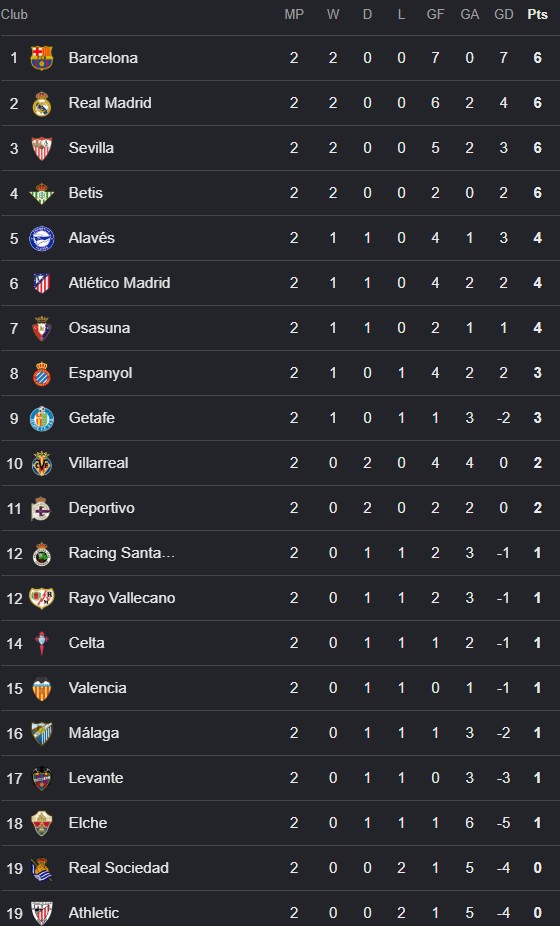Click the Real Madrid crest icon

click(x=41, y=103)
